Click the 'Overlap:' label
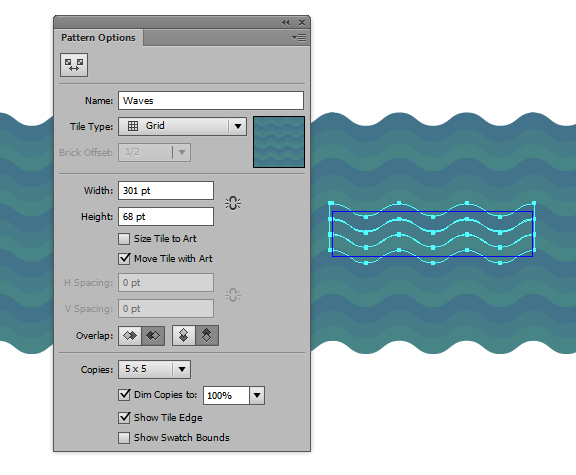This screenshot has height=475, width=576. point(94,336)
